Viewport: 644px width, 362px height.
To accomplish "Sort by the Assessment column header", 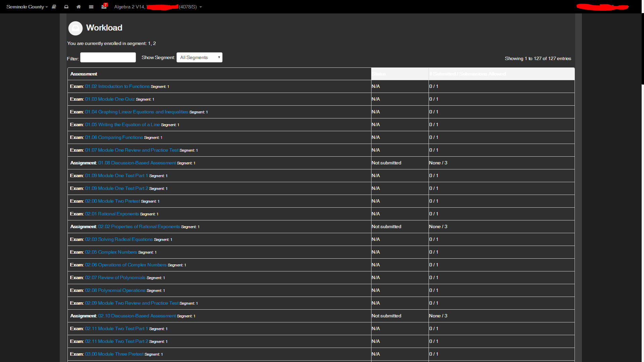I will pyautogui.click(x=219, y=74).
